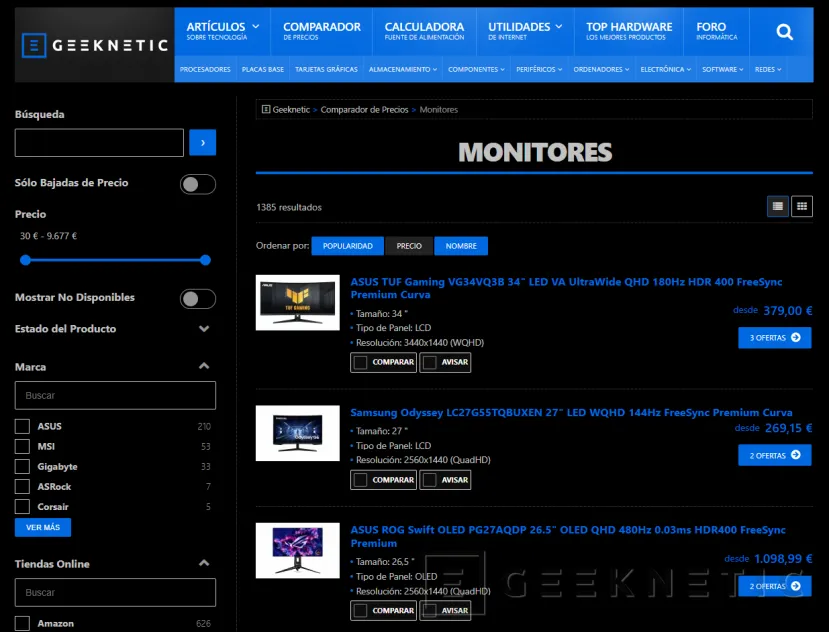
Task: Open the Utilidades dropdown menu
Action: point(524,31)
